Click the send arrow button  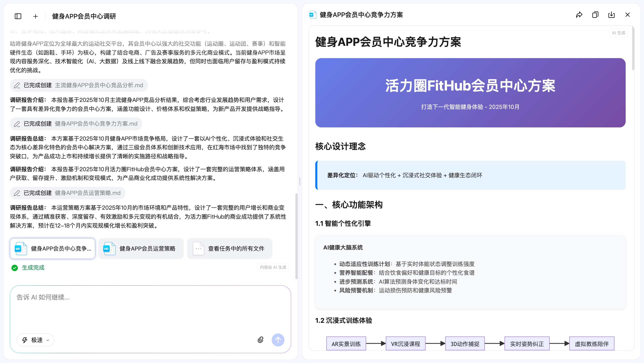278,340
